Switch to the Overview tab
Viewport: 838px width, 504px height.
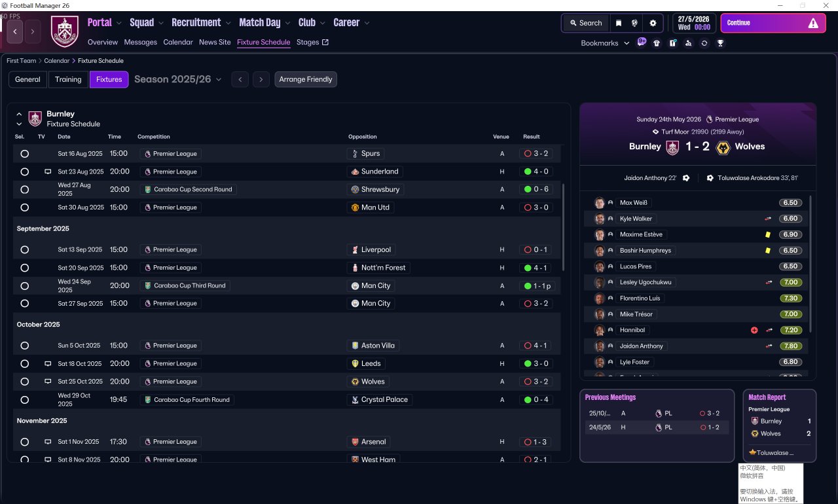click(x=103, y=43)
